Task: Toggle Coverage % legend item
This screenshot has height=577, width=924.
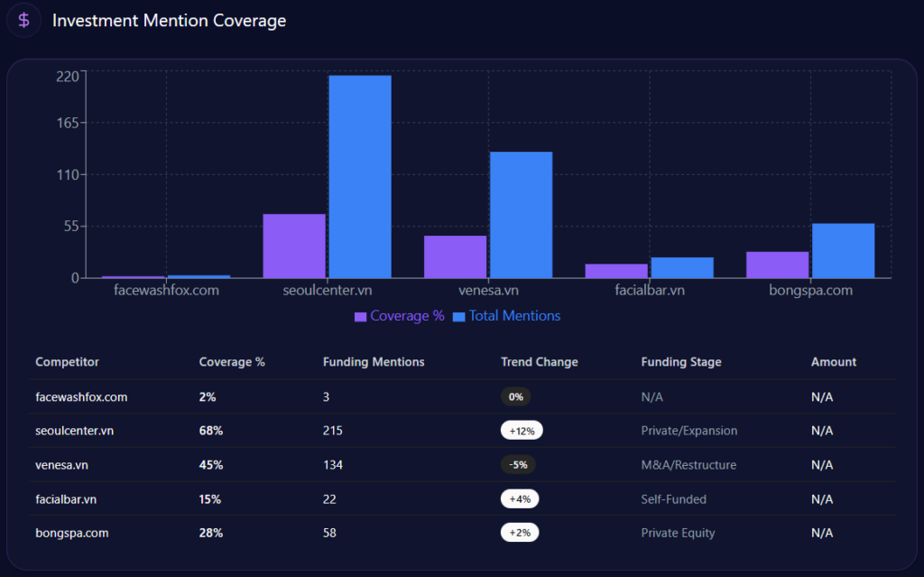Action: [407, 316]
